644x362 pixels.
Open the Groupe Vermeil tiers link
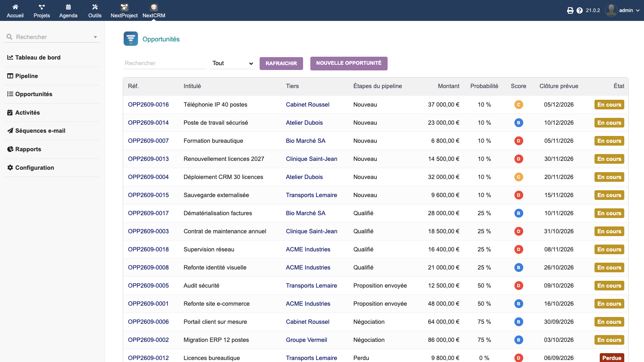(306, 340)
